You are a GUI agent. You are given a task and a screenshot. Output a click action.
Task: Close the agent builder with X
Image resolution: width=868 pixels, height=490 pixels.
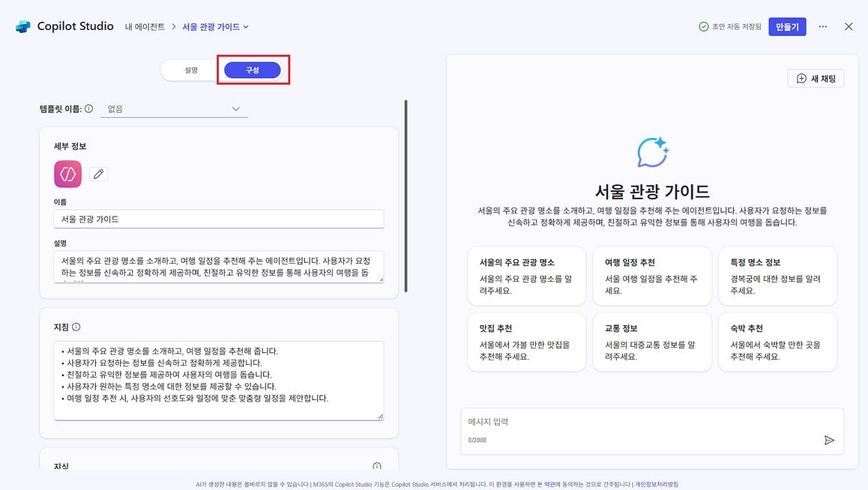coord(849,26)
